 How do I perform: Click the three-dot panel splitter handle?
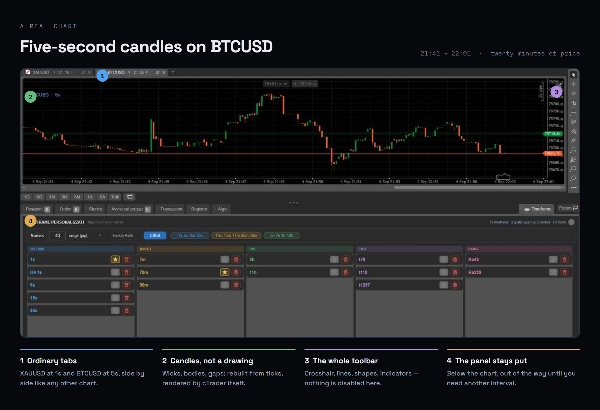coord(293,203)
